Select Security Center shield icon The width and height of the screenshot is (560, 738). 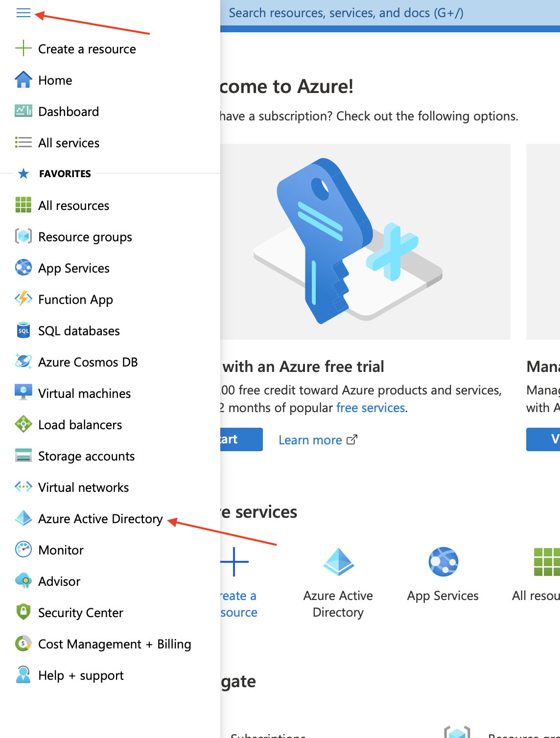(23, 612)
